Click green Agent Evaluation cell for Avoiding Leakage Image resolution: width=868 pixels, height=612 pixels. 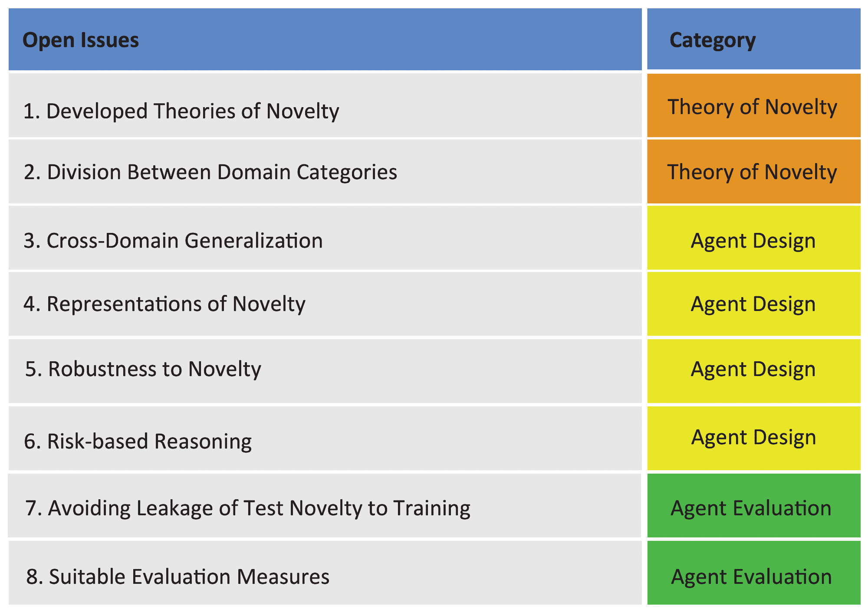753,508
